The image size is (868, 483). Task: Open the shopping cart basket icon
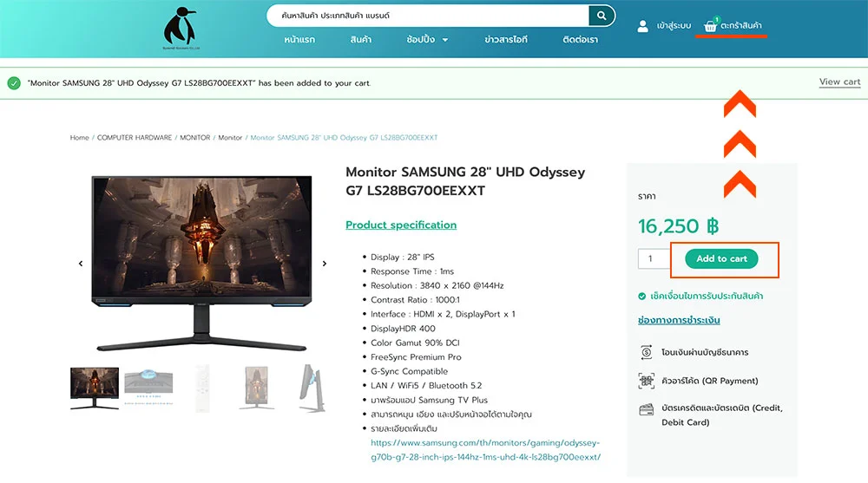coord(710,25)
